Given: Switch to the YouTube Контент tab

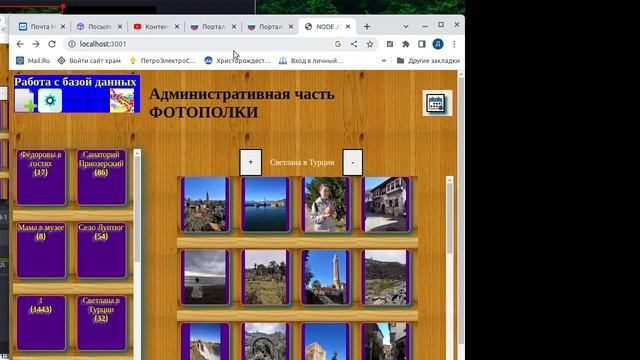Looking at the screenshot, I should pos(156,27).
